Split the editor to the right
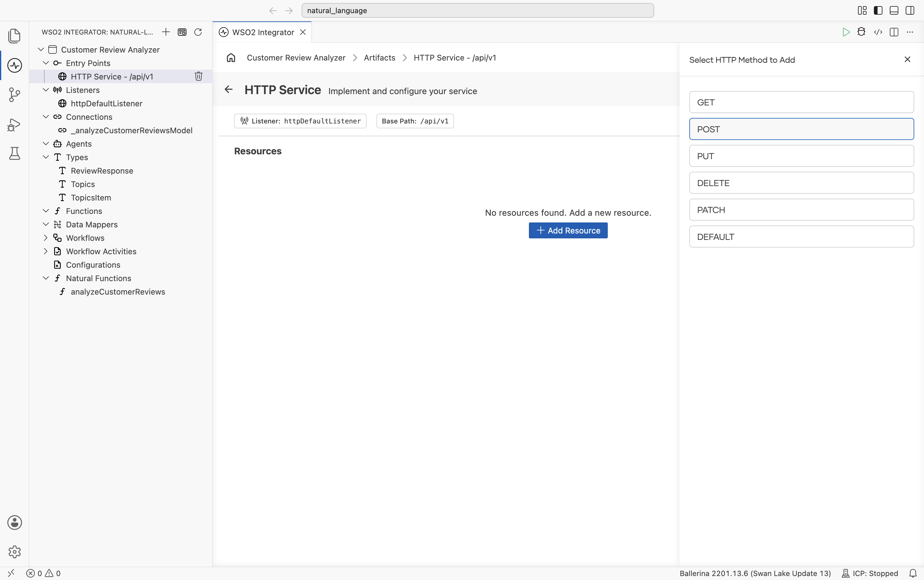Image resolution: width=924 pixels, height=580 pixels. tap(894, 32)
